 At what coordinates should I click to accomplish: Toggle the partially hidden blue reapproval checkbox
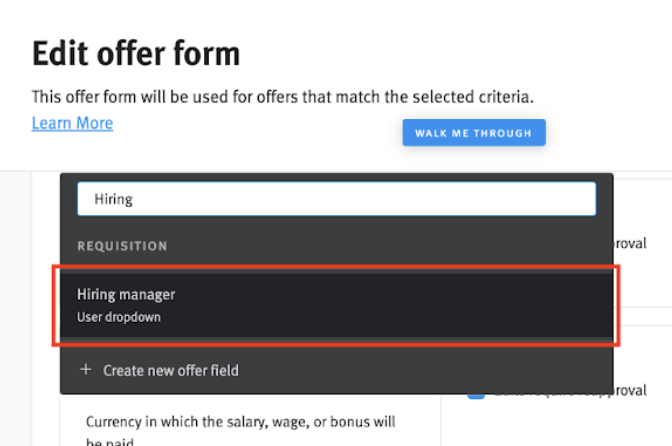(476, 396)
